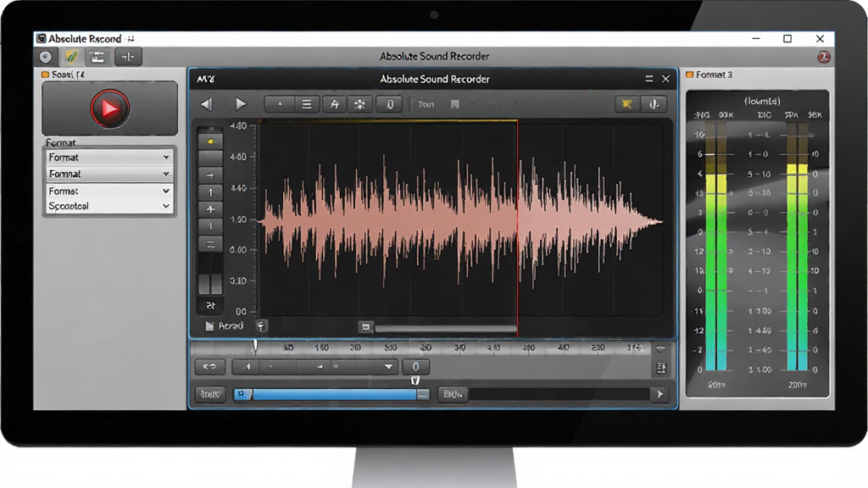The image size is (868, 488).
Task: Click the Absolute Rscond title bar icon
Action: [41, 38]
